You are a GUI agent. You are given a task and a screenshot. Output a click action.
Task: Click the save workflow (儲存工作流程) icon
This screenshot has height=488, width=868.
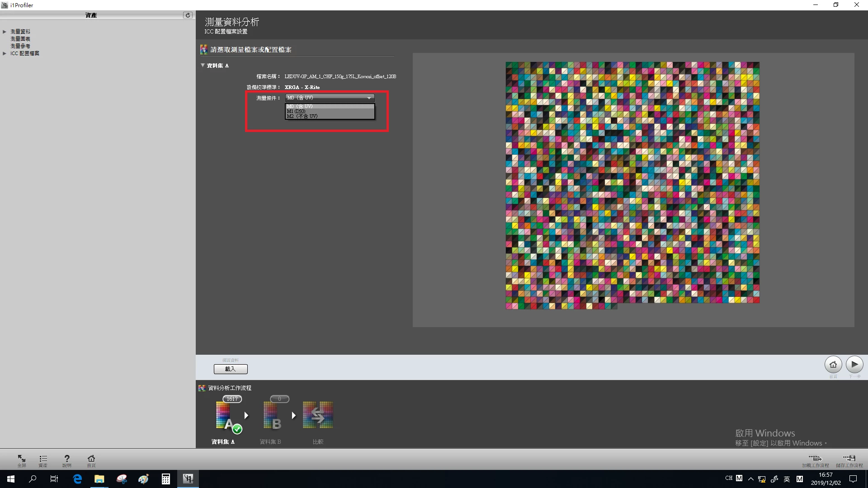[849, 459]
